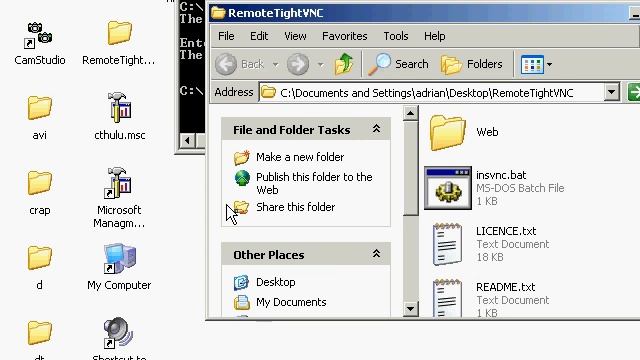This screenshot has height=360, width=640.
Task: Open the Back history dropdown arrow
Action: (276, 64)
